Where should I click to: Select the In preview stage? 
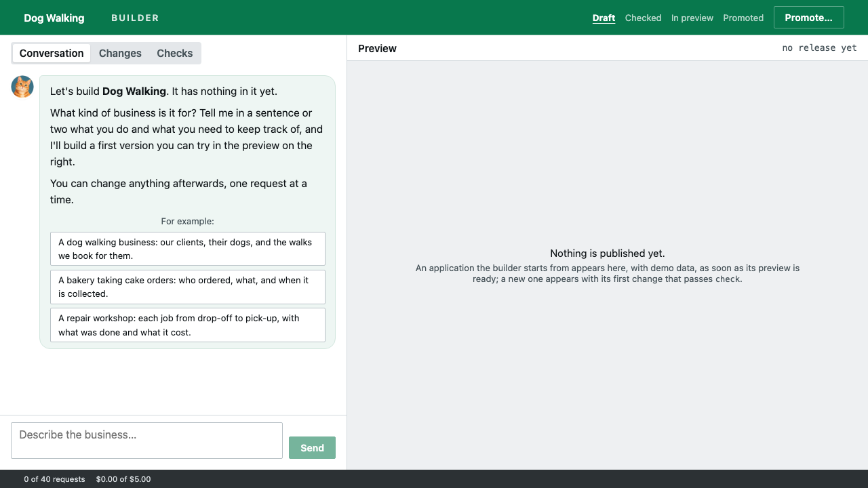pyautogui.click(x=692, y=18)
